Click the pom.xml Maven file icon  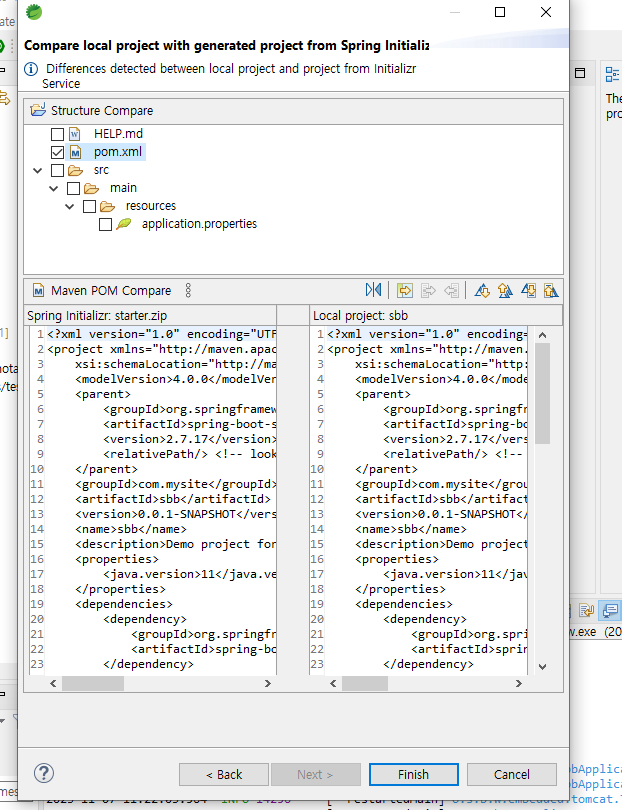click(75, 152)
